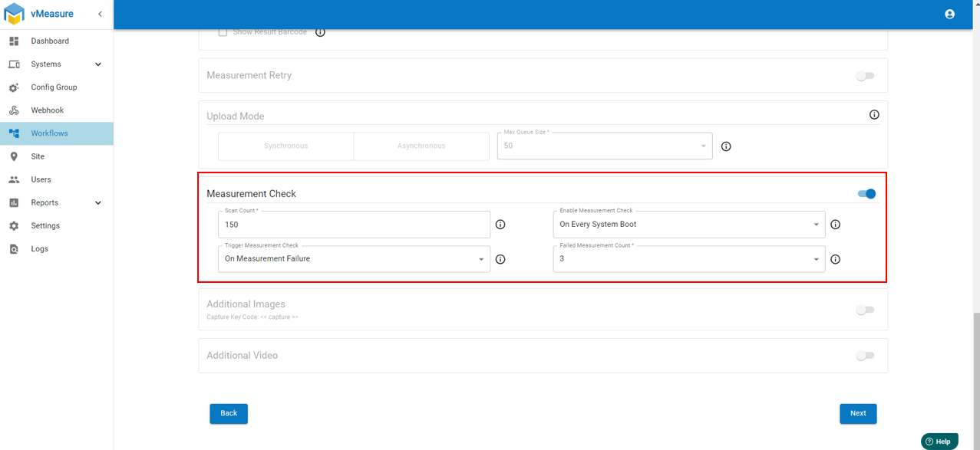
Task: Open the Trigger Measurement Check dropdown
Action: click(x=353, y=259)
